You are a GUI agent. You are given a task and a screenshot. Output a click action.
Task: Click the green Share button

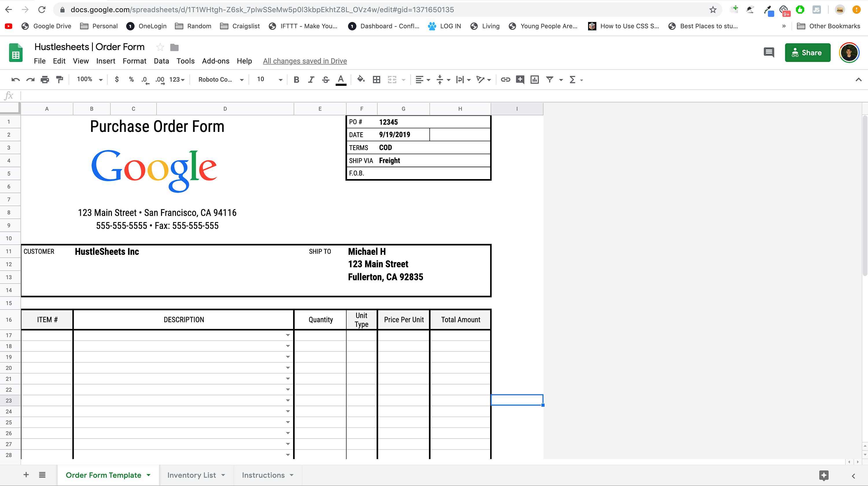(x=807, y=53)
